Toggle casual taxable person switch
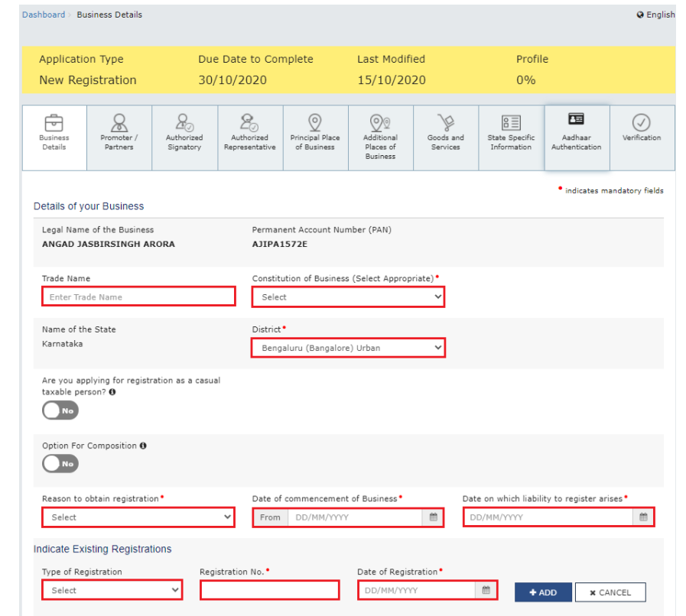Screen dimensions: 686x616 click(60, 410)
